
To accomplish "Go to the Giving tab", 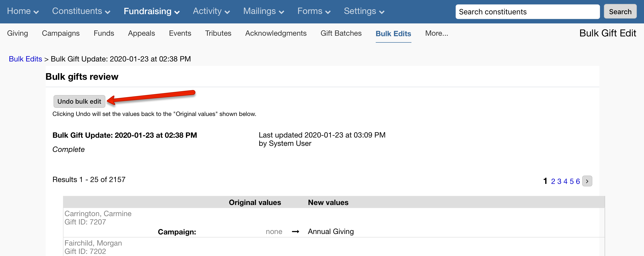I will coord(18,33).
